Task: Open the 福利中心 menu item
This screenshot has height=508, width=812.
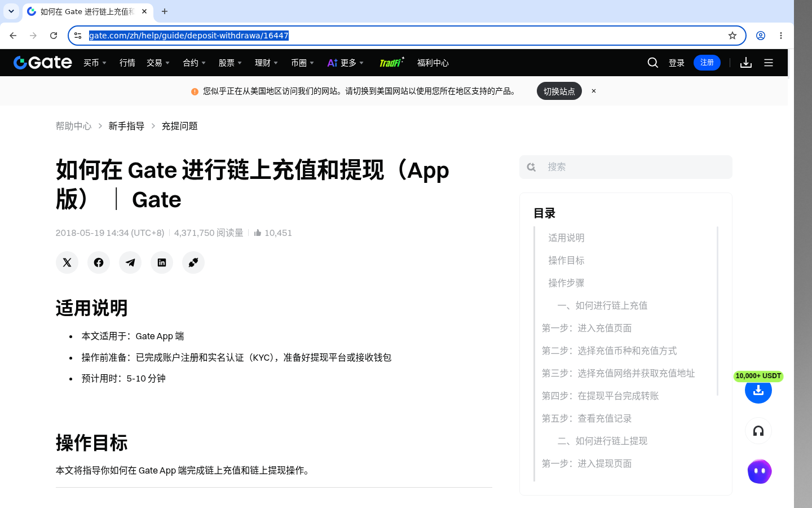Action: (433, 63)
